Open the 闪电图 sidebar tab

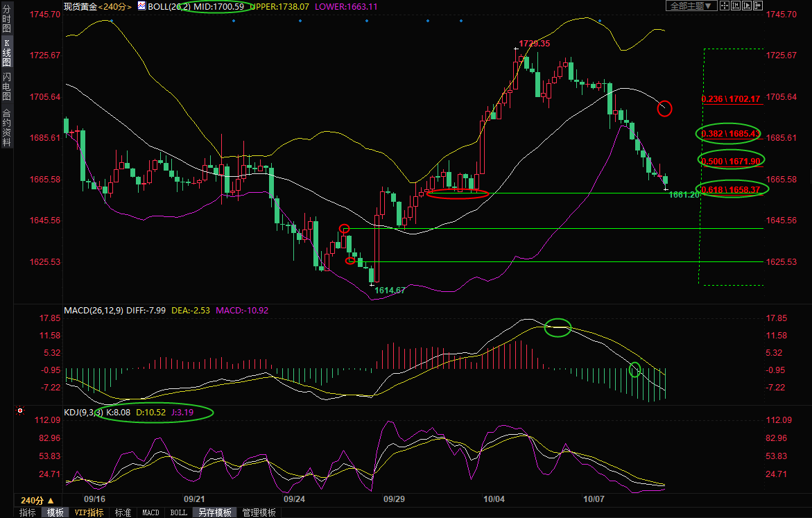(x=6, y=86)
